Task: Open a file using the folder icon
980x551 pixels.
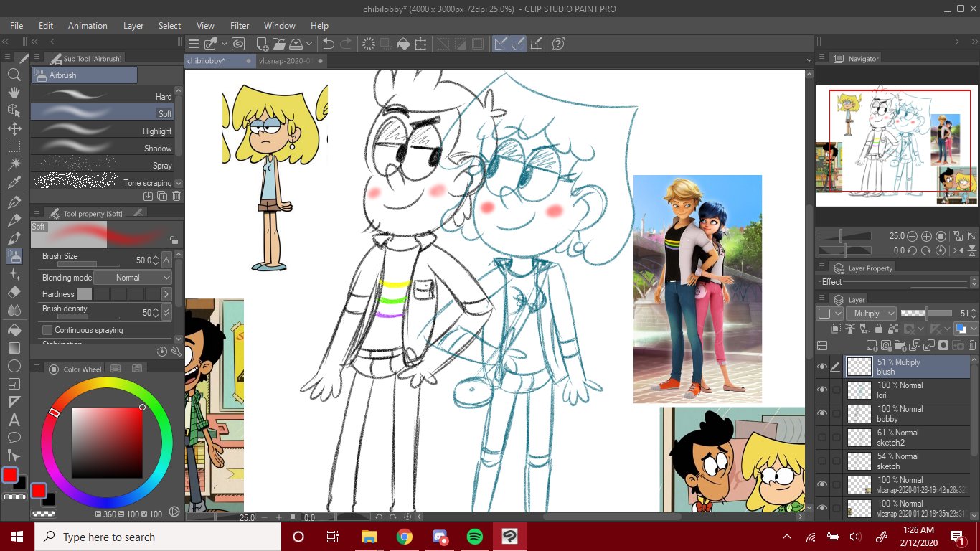Action: click(x=279, y=44)
